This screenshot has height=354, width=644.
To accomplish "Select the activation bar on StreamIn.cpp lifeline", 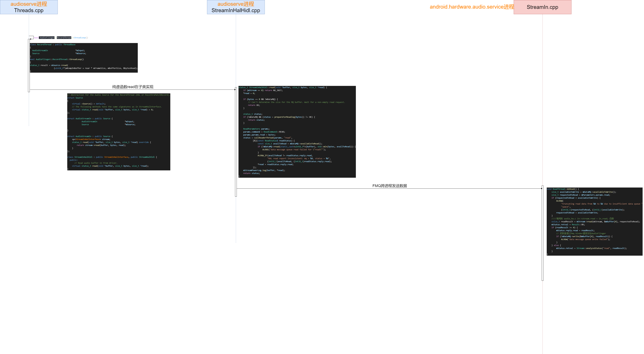I will tap(542, 233).
